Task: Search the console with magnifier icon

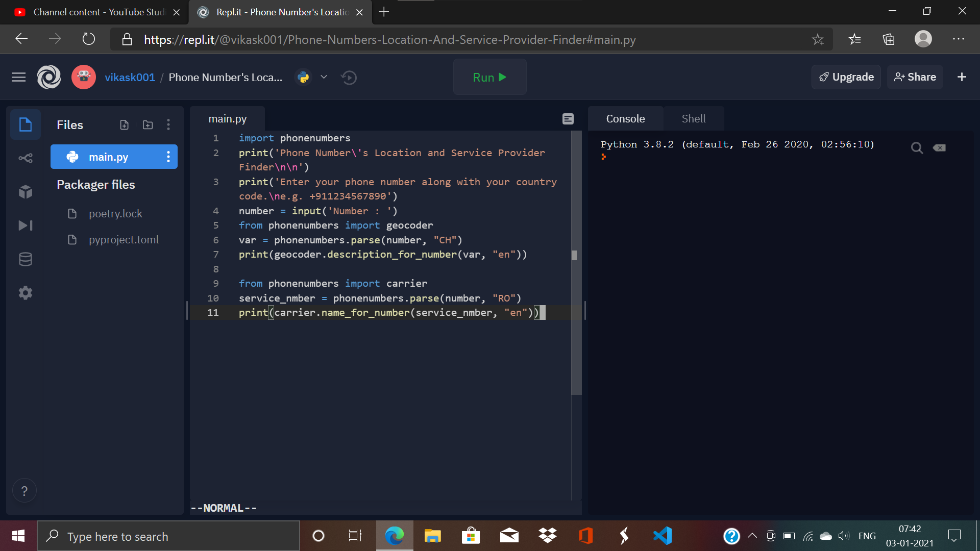Action: 917,148
